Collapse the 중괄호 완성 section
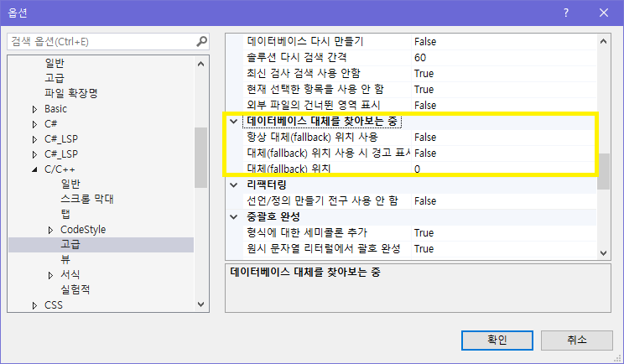Image resolution: width=624 pixels, height=364 pixels. tap(234, 217)
